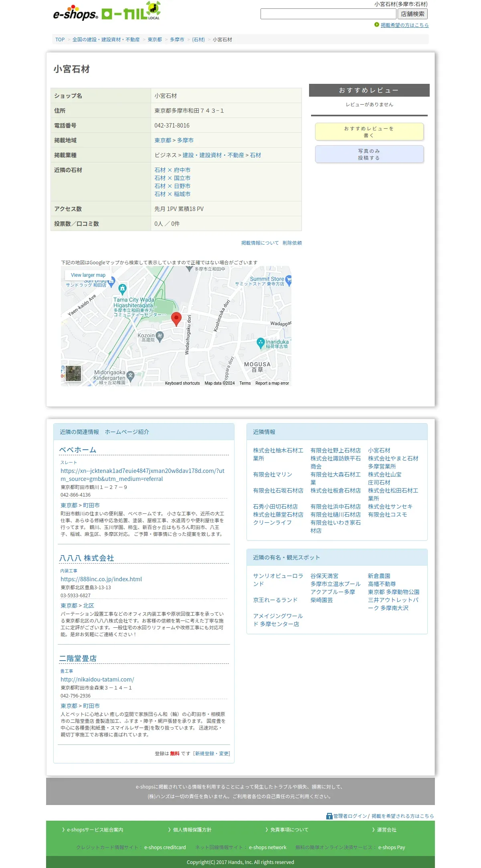
Task: Open 石材 × 国立市 link
Action: tap(172, 178)
